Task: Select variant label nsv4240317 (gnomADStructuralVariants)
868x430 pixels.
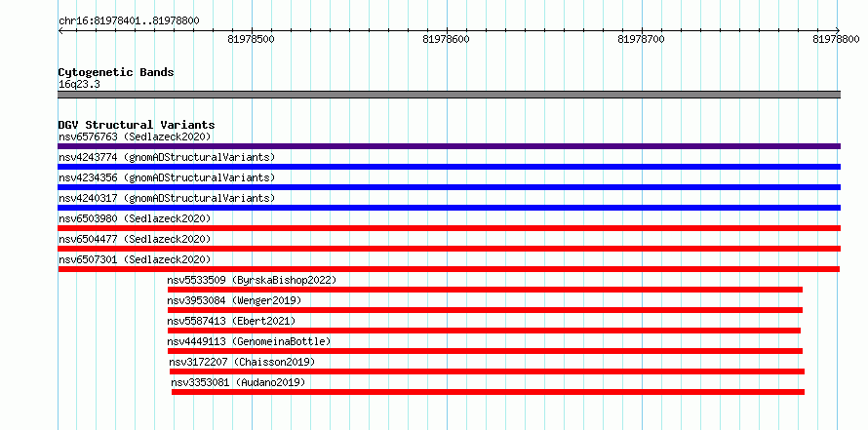Action: tap(167, 198)
